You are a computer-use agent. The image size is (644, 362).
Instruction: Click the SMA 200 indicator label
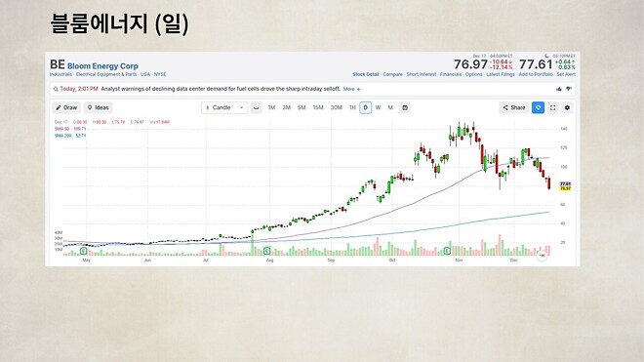pyautogui.click(x=69, y=136)
